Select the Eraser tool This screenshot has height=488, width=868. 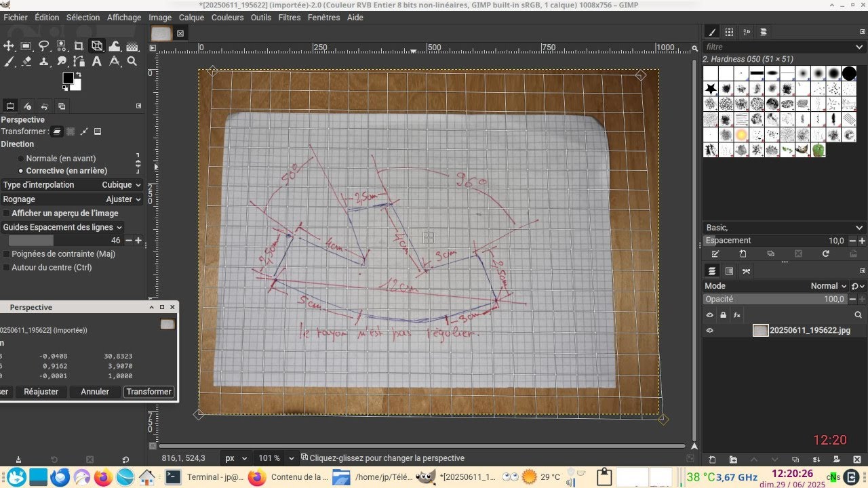point(26,61)
